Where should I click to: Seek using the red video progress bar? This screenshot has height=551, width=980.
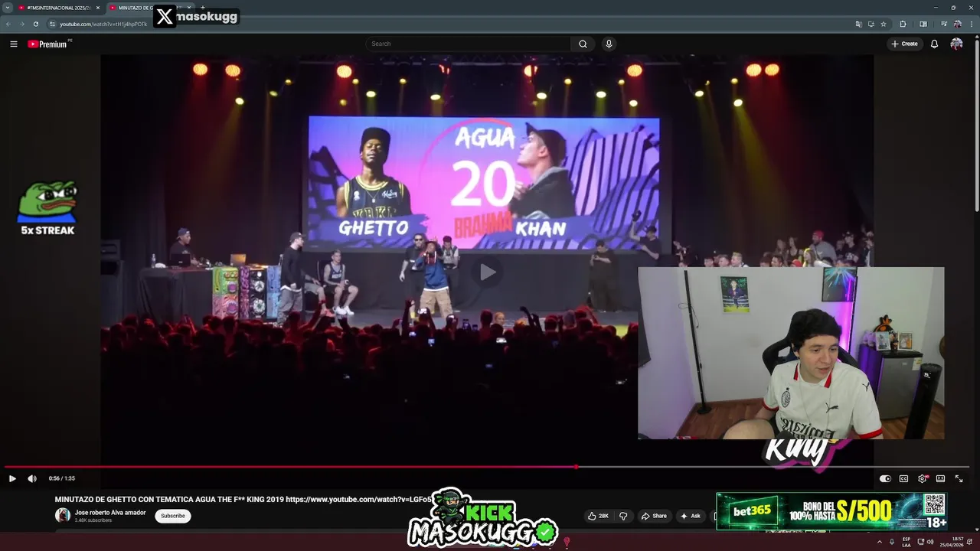tap(487, 466)
